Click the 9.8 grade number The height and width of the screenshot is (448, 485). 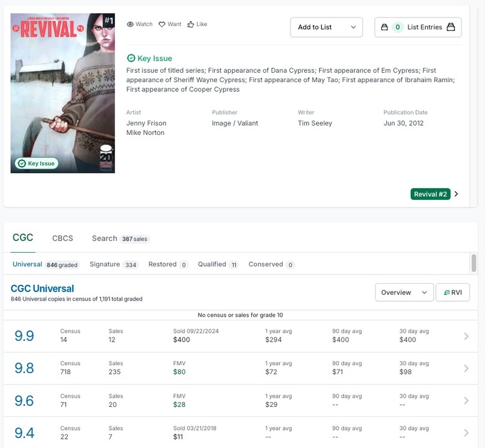[24, 368]
